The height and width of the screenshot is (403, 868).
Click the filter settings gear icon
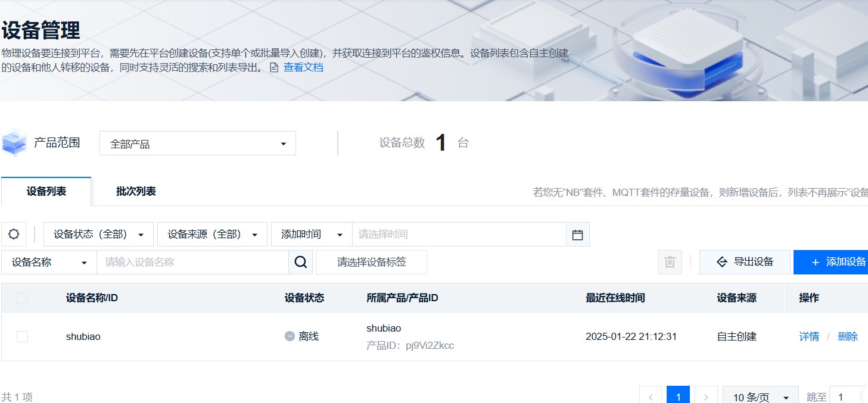click(13, 234)
